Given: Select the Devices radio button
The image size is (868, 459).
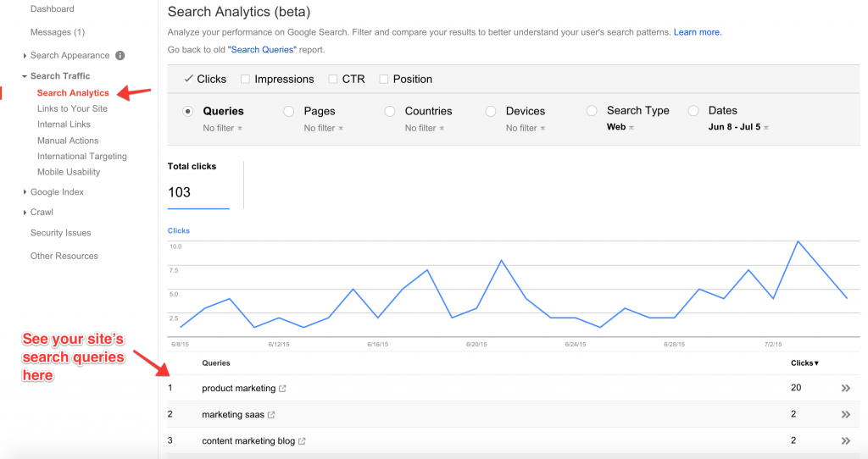Looking at the screenshot, I should pyautogui.click(x=491, y=111).
